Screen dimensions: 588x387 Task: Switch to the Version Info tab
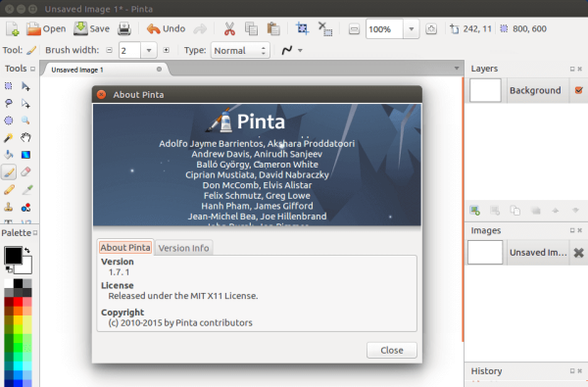click(184, 248)
